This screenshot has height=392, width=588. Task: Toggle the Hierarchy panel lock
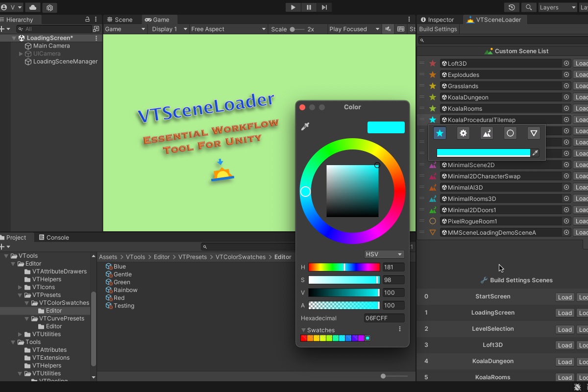tap(87, 20)
